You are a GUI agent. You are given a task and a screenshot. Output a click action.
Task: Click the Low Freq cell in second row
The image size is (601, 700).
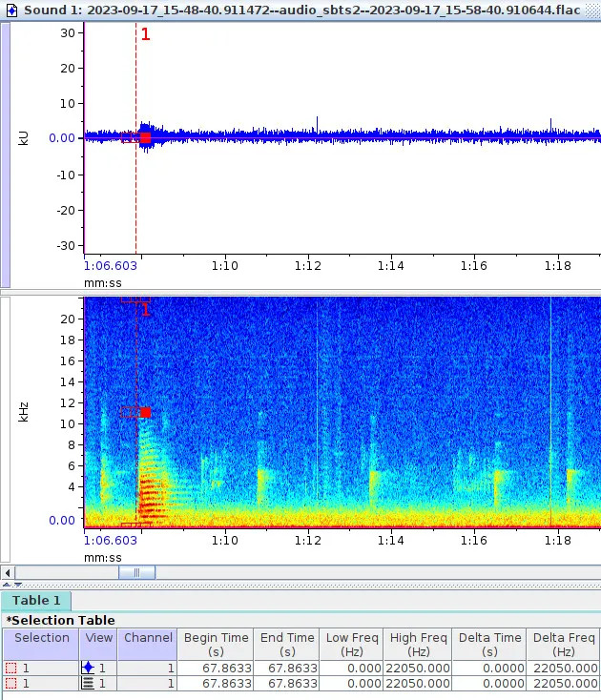351,684
